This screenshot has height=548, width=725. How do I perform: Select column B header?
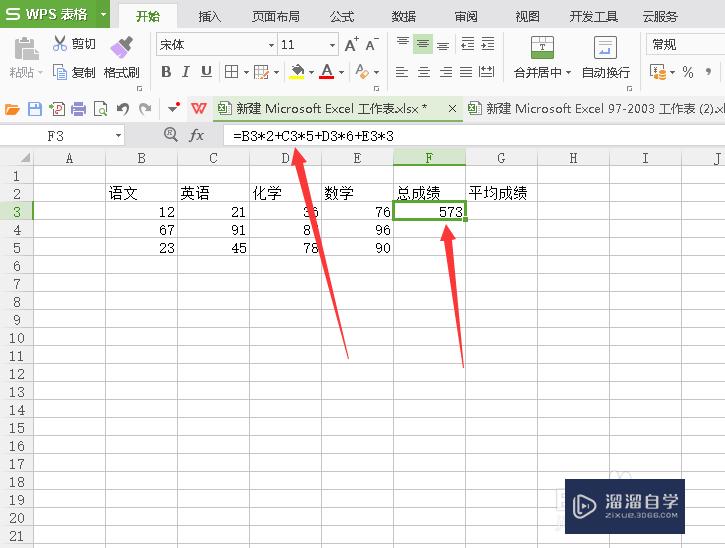141,158
